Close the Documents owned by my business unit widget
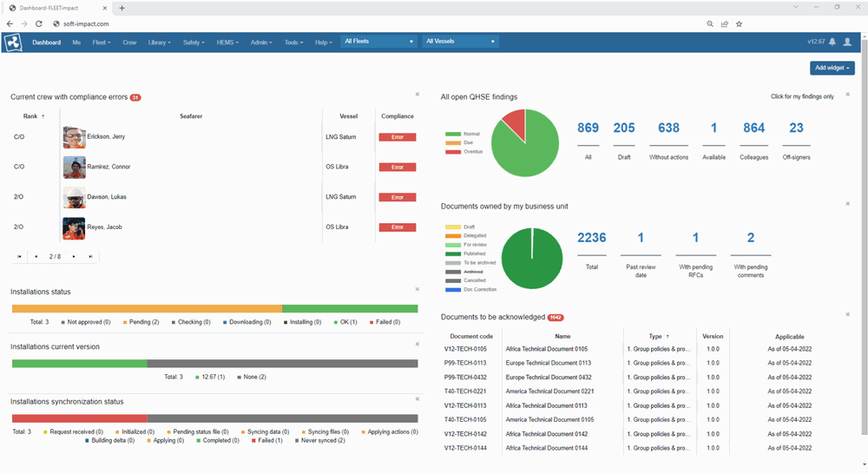 pos(847,204)
